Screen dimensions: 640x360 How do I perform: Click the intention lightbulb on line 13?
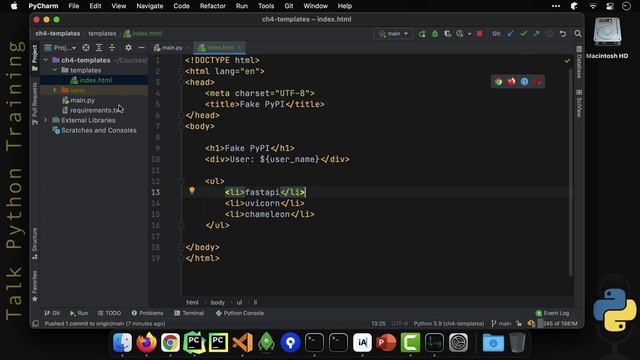[192, 190]
